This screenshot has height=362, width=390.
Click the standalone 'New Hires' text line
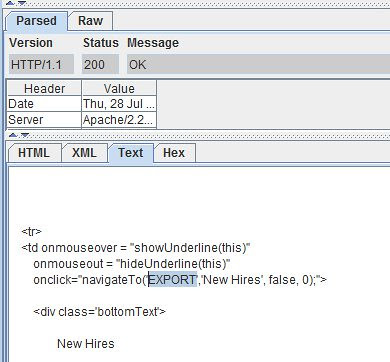pyautogui.click(x=86, y=344)
